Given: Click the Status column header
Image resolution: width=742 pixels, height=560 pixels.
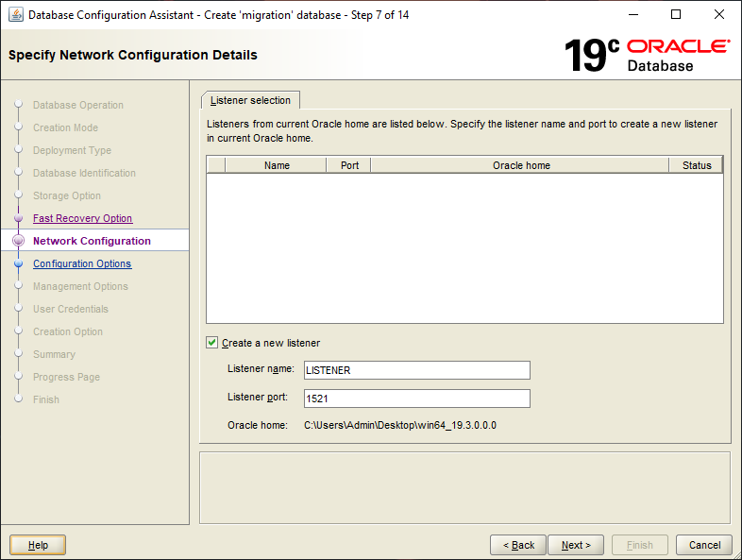Looking at the screenshot, I should pos(697,165).
